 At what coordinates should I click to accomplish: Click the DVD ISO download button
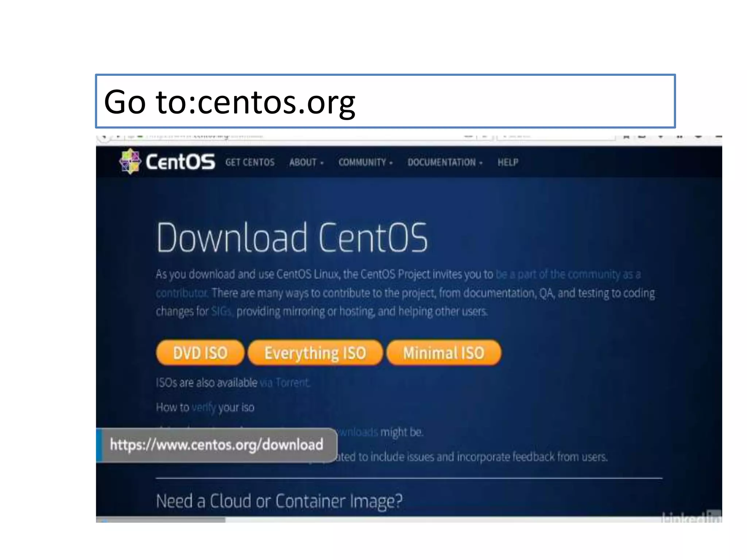pos(200,353)
